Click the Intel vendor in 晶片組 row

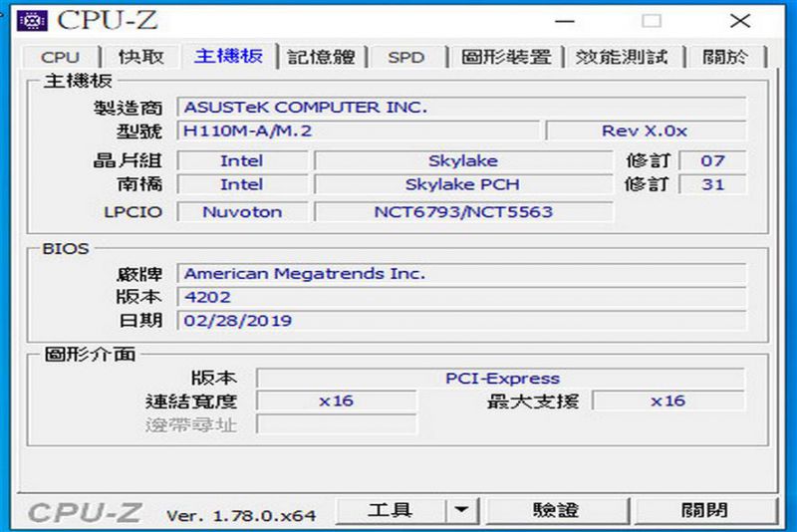click(x=242, y=161)
